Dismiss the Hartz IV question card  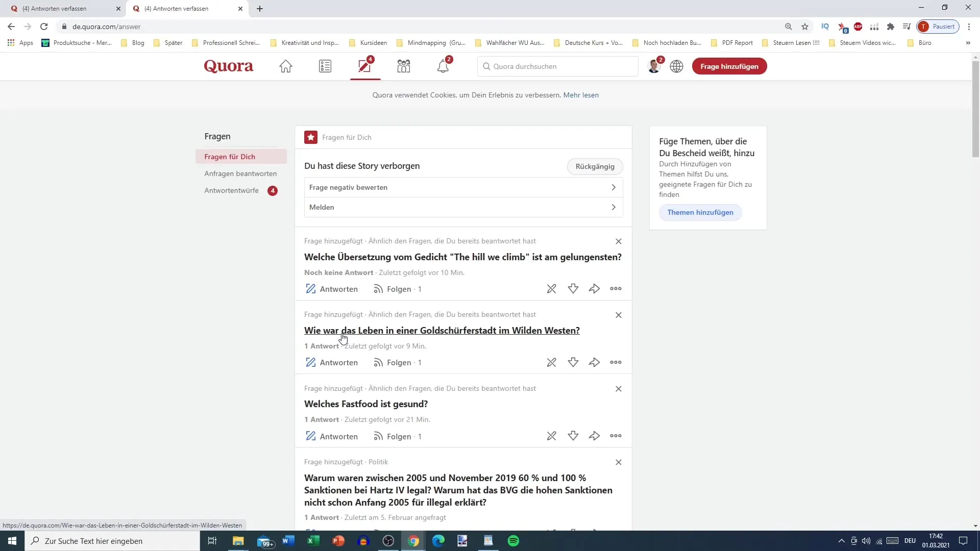click(619, 462)
